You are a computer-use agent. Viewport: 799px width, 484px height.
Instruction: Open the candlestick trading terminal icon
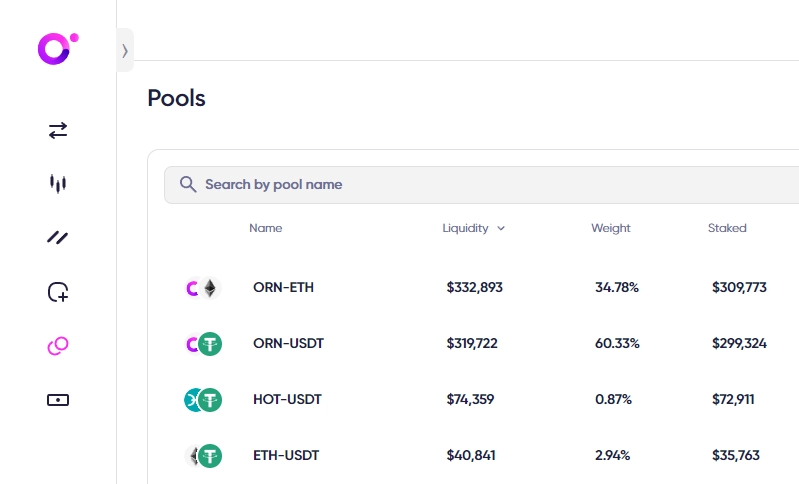point(58,183)
